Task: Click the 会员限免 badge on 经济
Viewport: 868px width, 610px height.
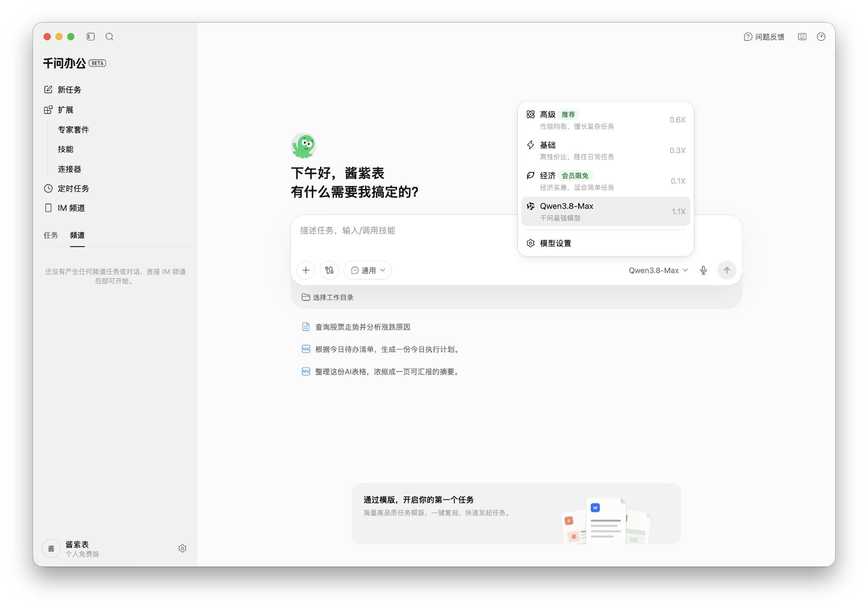Action: pyautogui.click(x=575, y=175)
